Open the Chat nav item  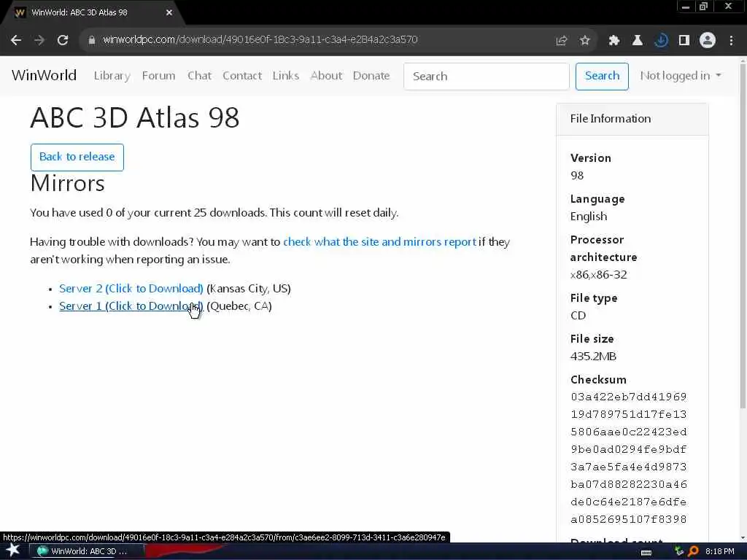[199, 76]
